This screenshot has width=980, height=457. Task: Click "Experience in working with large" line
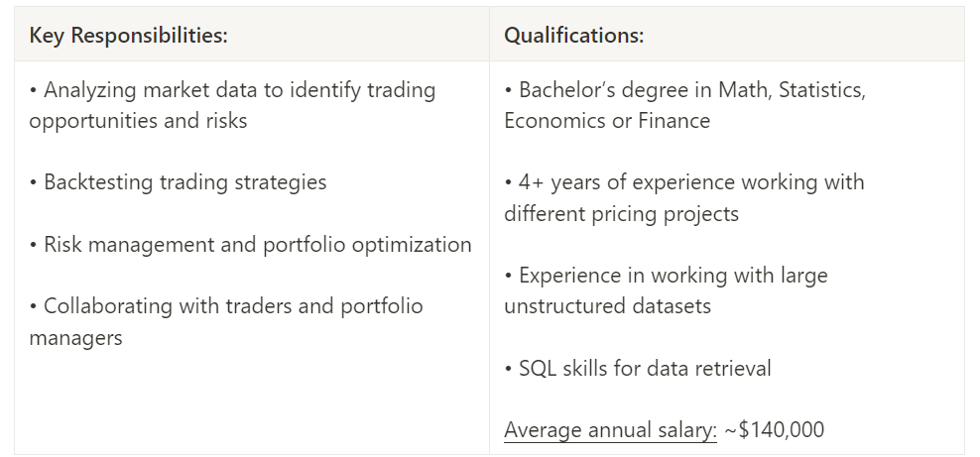(x=666, y=276)
